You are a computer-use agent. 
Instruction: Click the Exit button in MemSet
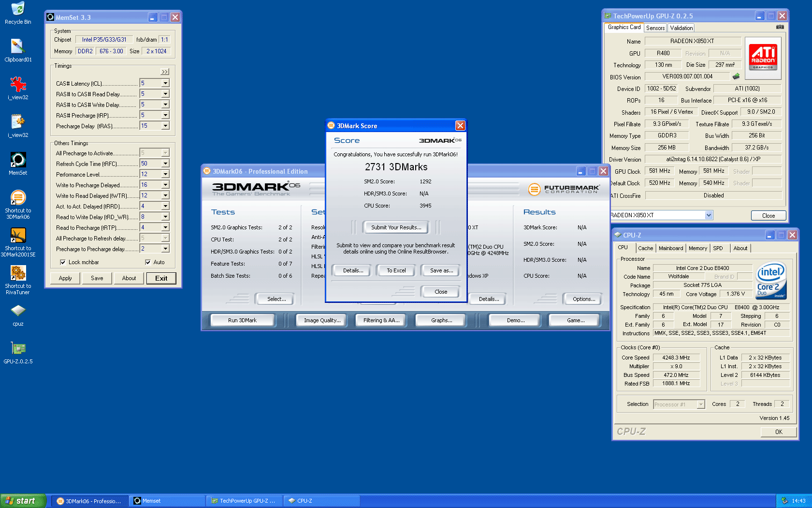161,278
